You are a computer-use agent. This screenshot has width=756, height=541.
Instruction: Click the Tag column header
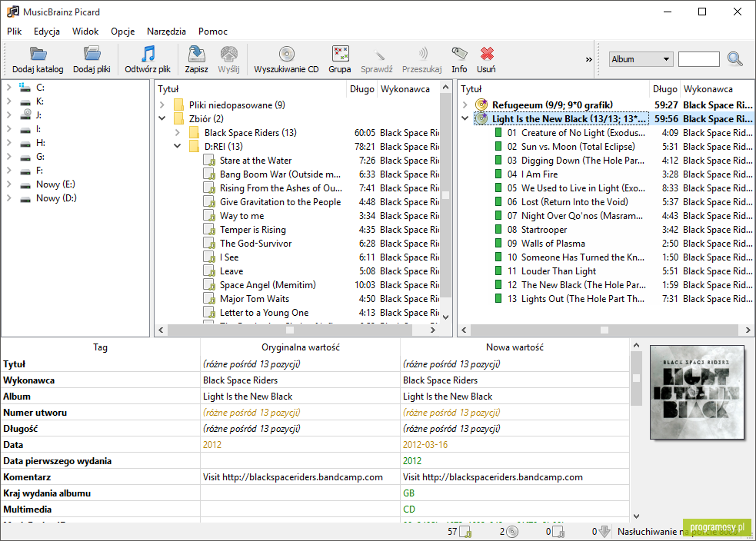click(100, 347)
